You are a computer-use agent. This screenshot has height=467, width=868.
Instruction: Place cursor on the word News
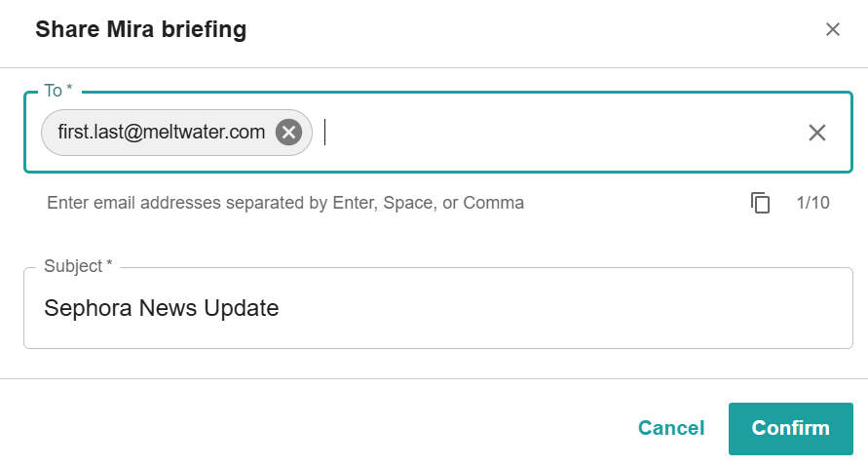(x=168, y=308)
